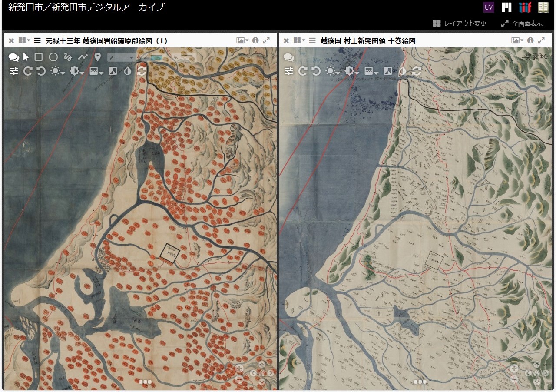Click title 元禄十三年 越後国岩船蒲原郡絵図（1）

click(106, 41)
